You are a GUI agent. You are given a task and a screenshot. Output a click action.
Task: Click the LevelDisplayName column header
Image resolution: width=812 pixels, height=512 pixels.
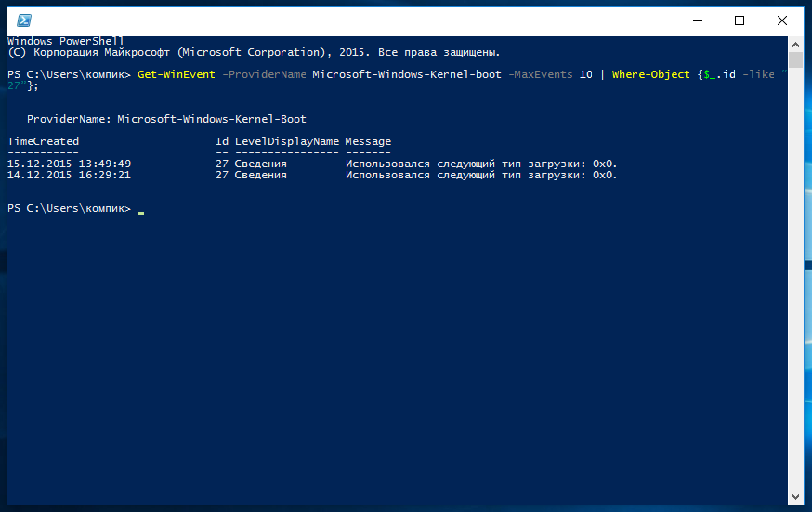click(x=287, y=141)
